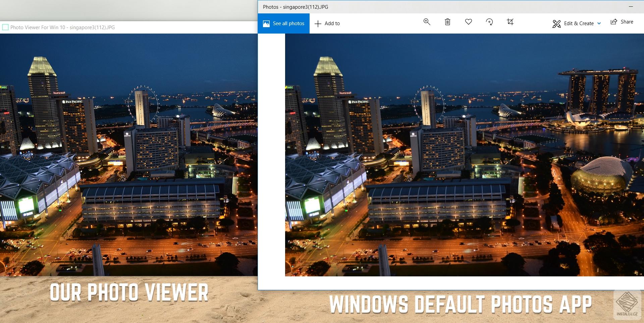644x323 pixels.
Task: Click the Share icon
Action: (613, 21)
